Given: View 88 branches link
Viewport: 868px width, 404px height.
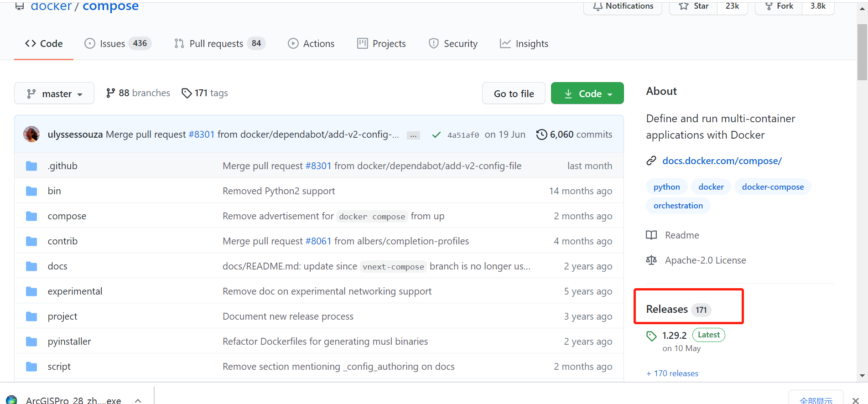Looking at the screenshot, I should [x=138, y=93].
